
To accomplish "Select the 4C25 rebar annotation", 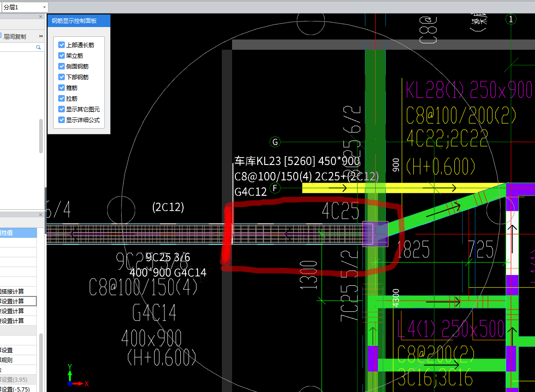I will coord(341,211).
